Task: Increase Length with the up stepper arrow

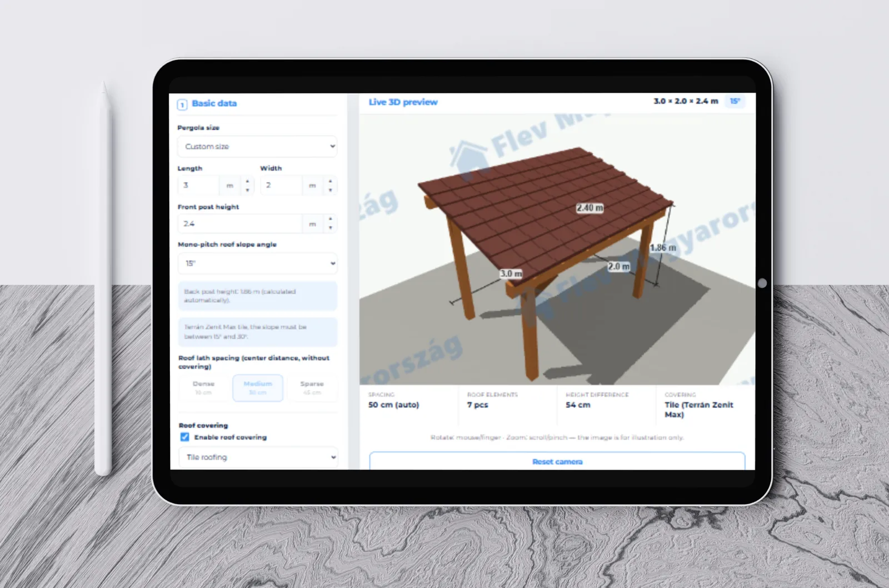Action: click(247, 181)
